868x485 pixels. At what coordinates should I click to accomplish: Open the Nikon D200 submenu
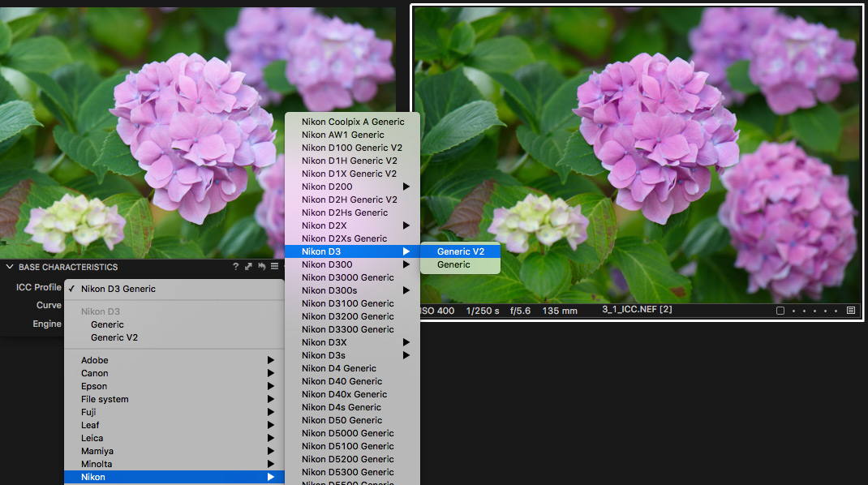[x=352, y=187]
